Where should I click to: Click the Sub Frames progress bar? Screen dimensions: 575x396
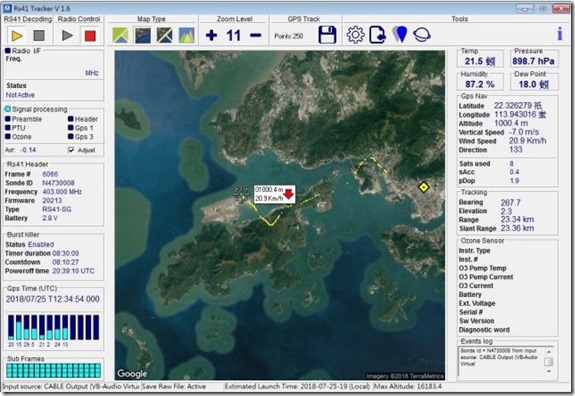54,370
